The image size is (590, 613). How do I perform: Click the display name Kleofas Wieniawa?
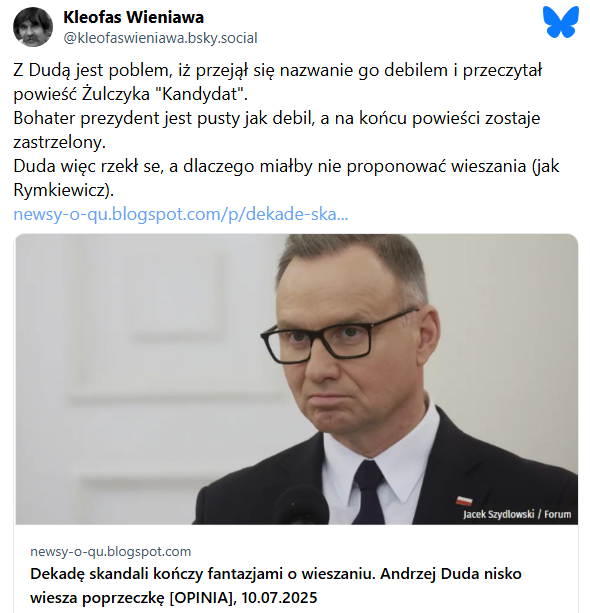tap(133, 17)
